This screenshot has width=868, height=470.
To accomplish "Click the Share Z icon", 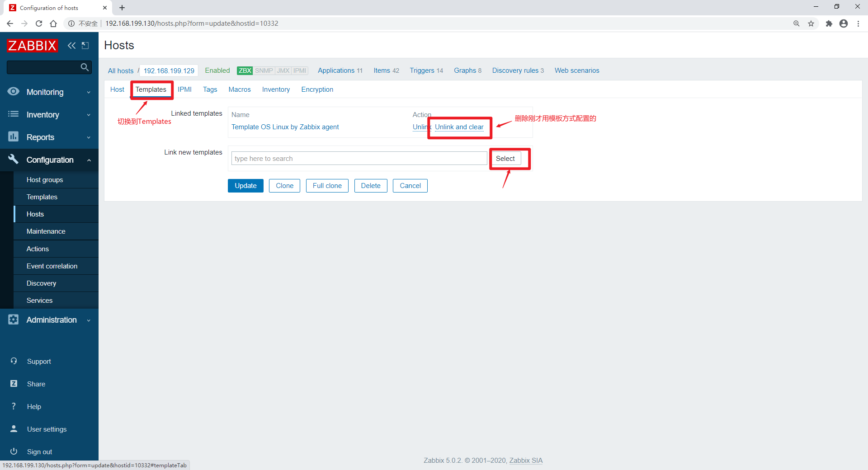I will (14, 384).
